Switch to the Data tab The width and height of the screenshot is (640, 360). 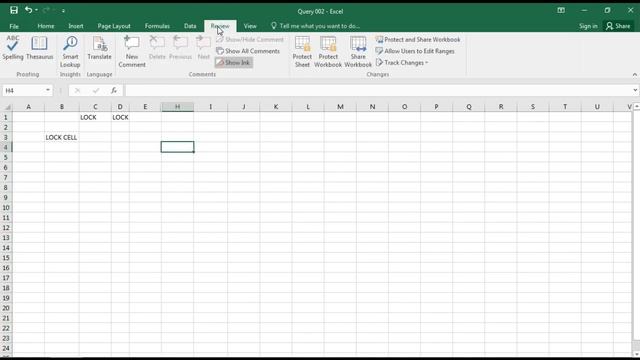[x=190, y=26]
